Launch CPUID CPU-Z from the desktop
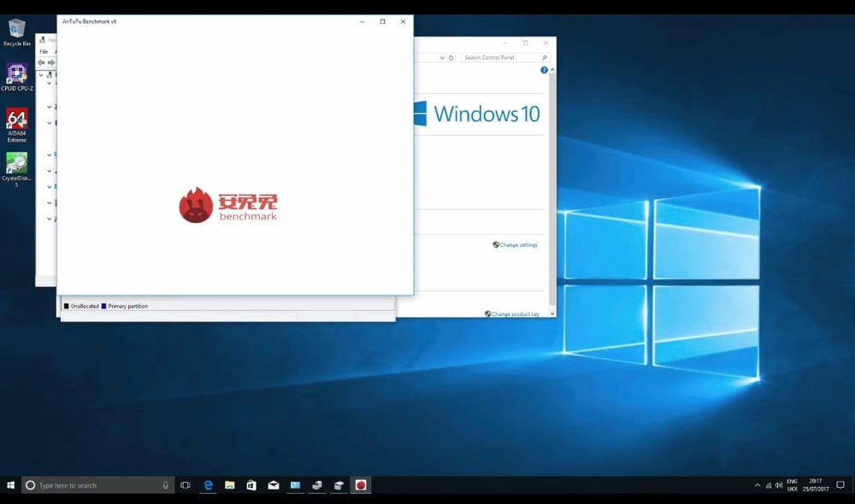This screenshot has height=504, width=855. click(16, 74)
